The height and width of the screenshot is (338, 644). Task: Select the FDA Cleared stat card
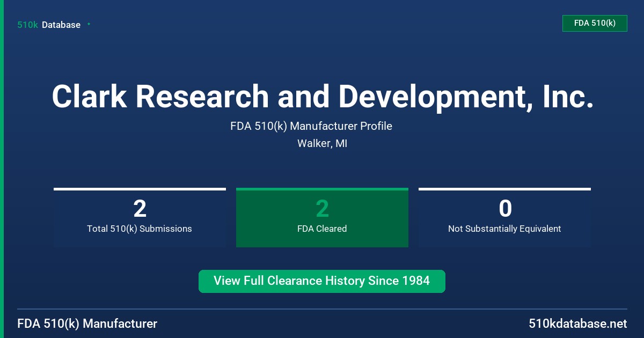point(322,218)
